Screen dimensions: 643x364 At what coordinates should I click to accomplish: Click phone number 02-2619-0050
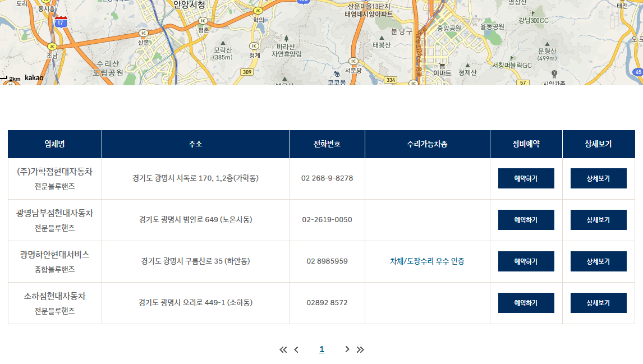(x=327, y=220)
